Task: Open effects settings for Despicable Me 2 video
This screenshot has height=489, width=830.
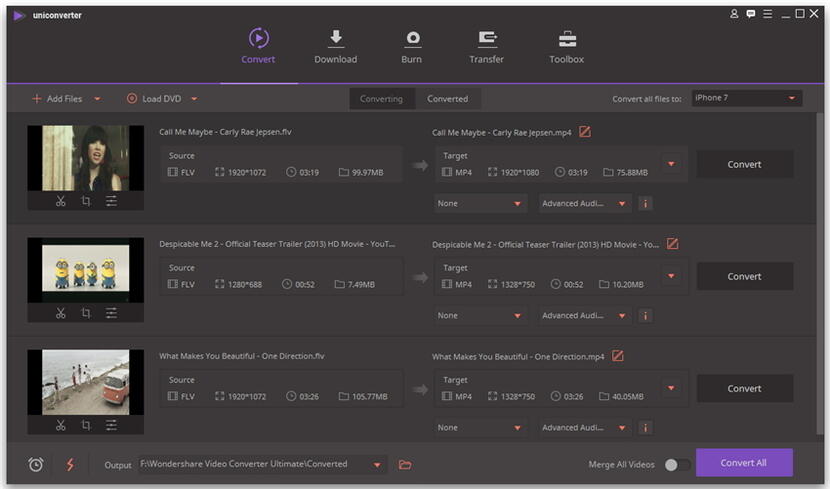Action: [x=111, y=313]
